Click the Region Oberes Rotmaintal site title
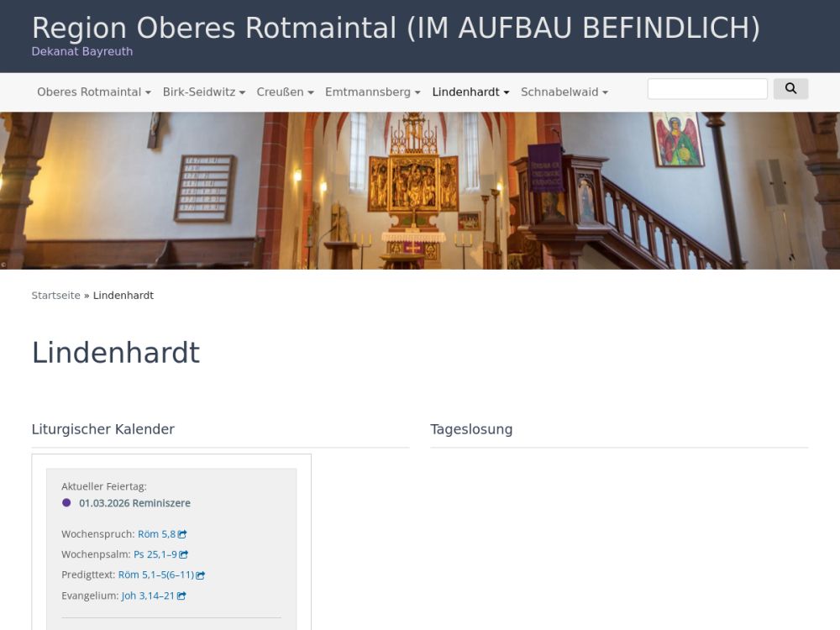 click(396, 28)
